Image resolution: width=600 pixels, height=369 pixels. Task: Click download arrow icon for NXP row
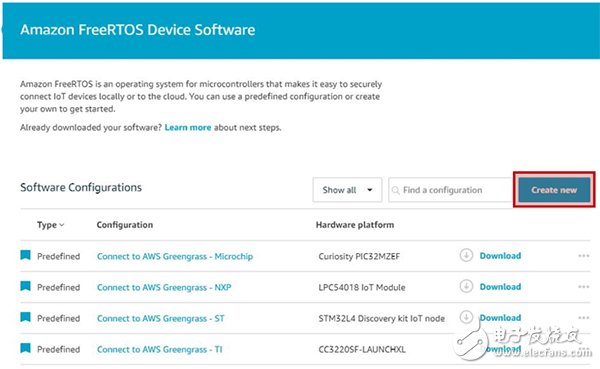466,286
